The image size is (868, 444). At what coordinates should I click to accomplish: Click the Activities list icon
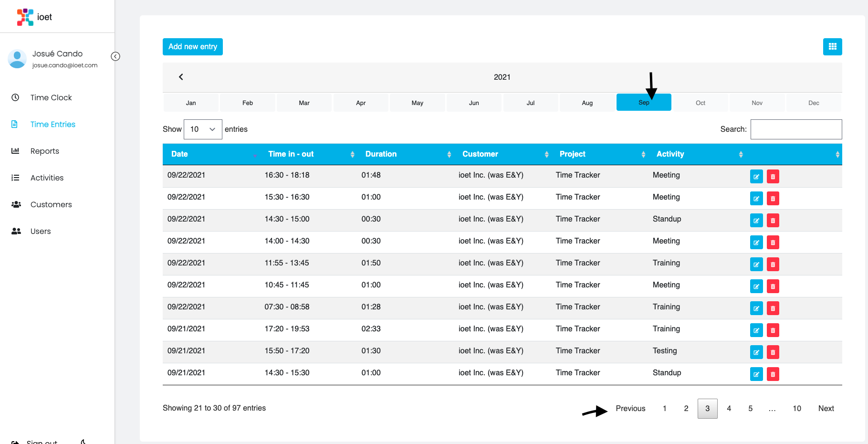click(15, 178)
